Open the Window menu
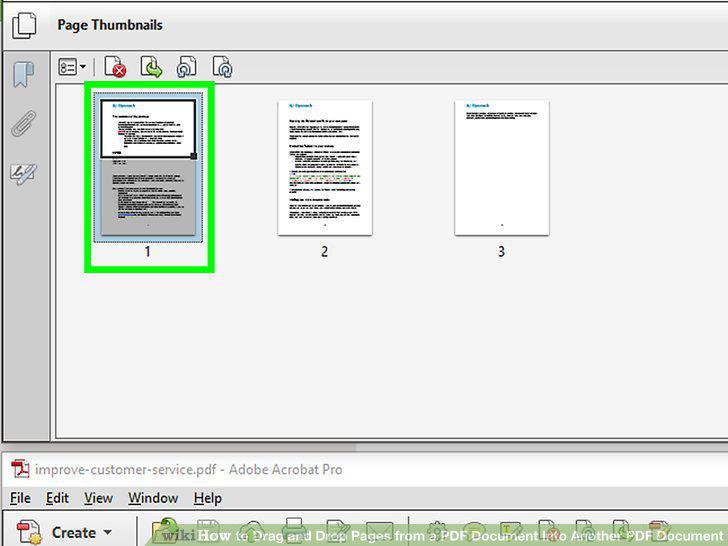The height and width of the screenshot is (546, 728). (153, 498)
